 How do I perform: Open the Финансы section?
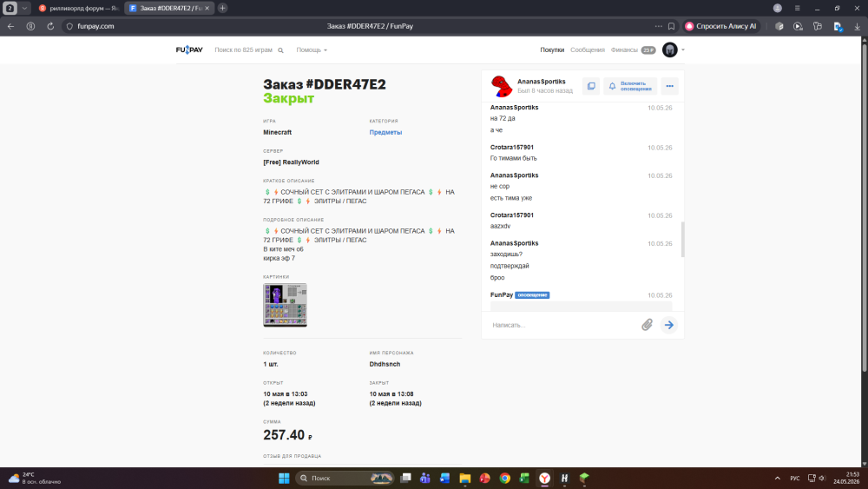pyautogui.click(x=624, y=50)
